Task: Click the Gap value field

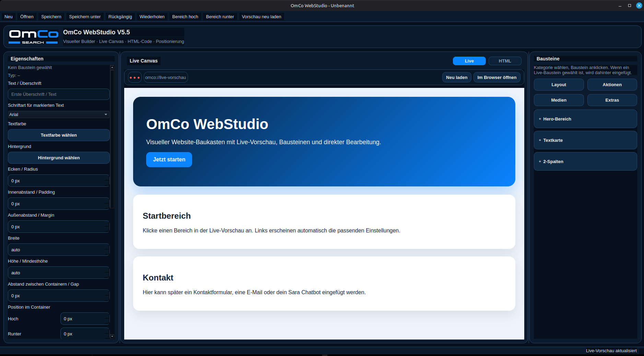Action: coord(59,296)
